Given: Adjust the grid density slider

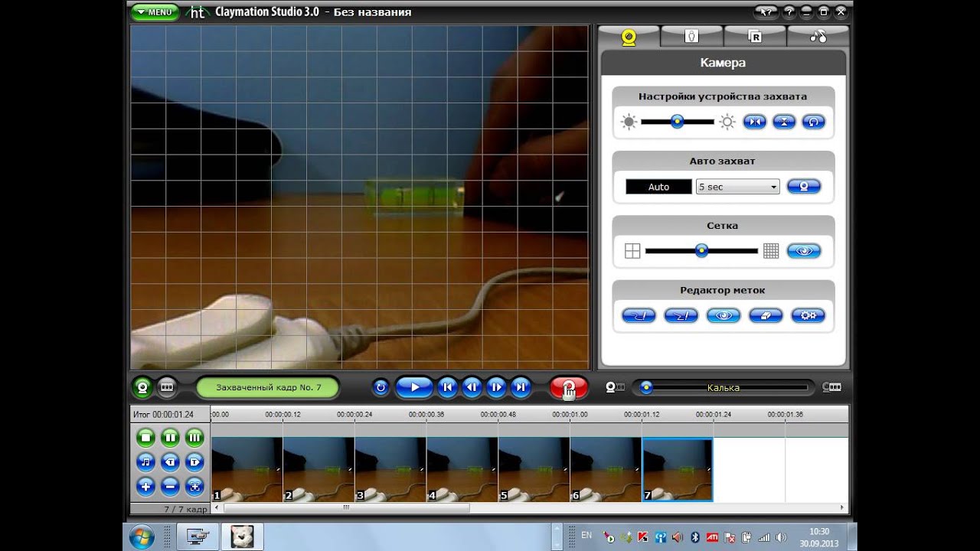Looking at the screenshot, I should [x=701, y=251].
